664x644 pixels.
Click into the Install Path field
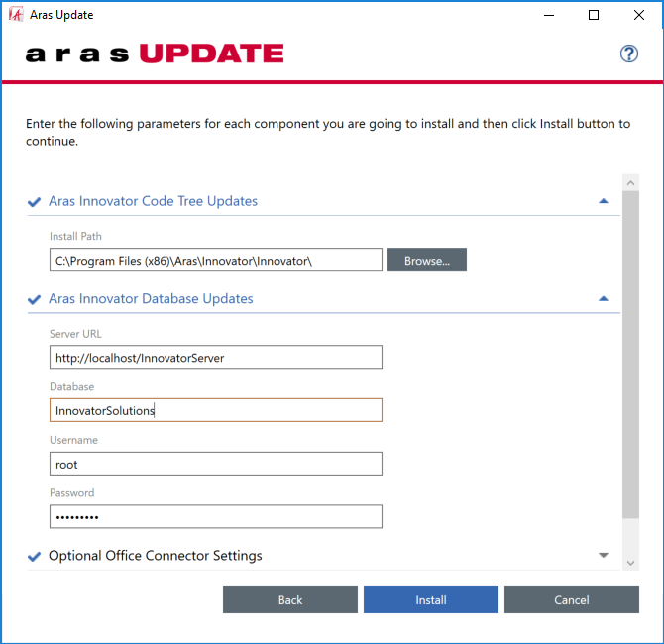pyautogui.click(x=215, y=261)
